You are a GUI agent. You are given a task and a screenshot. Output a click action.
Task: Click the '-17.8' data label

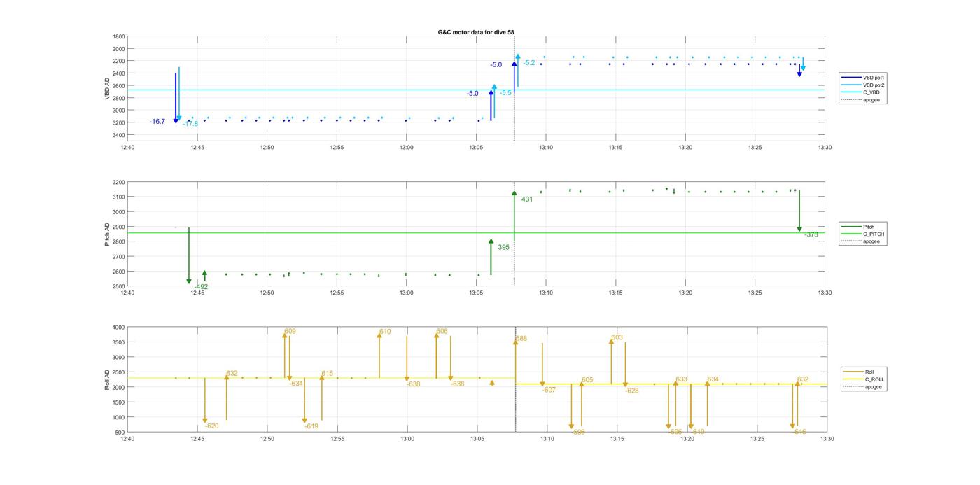click(190, 124)
